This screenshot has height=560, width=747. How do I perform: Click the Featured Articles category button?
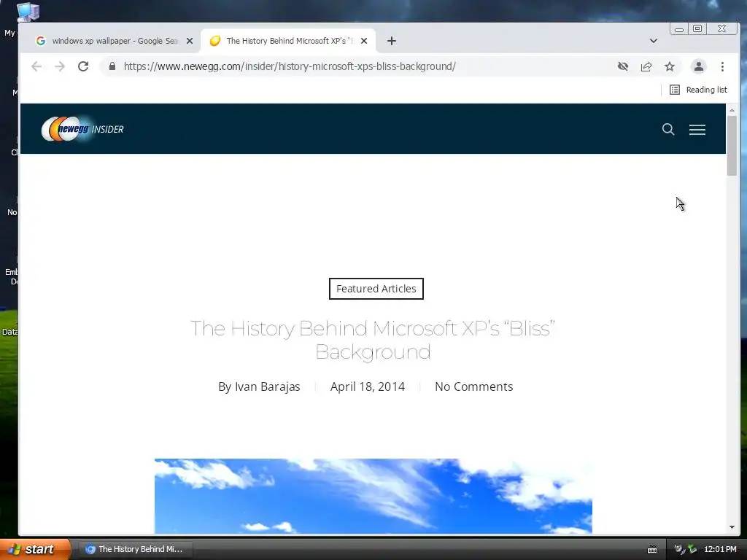click(376, 289)
